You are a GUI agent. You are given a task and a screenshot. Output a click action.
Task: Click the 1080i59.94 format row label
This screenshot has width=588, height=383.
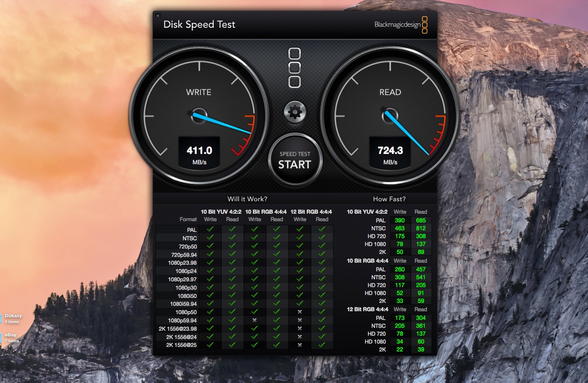(x=183, y=304)
